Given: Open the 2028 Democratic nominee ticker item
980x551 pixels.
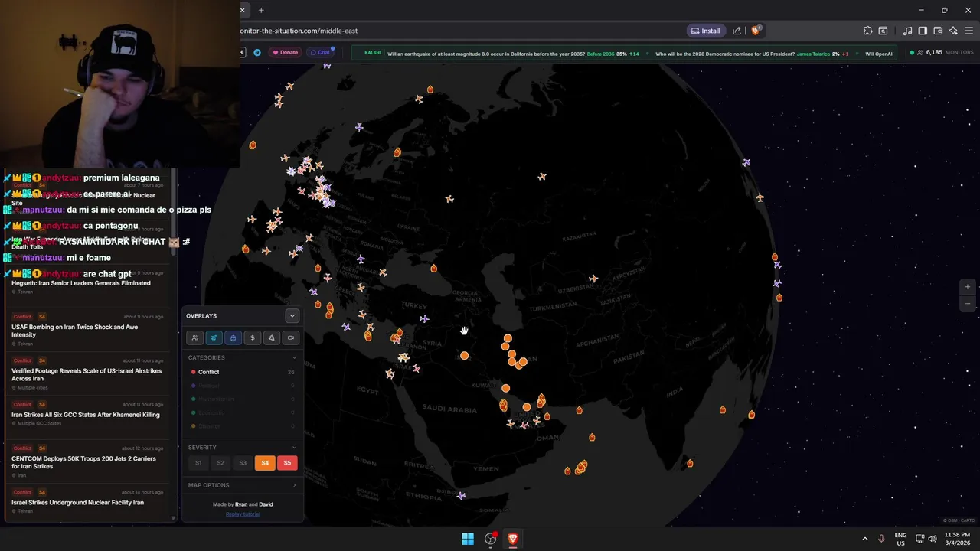Looking at the screenshot, I should pyautogui.click(x=752, y=54).
